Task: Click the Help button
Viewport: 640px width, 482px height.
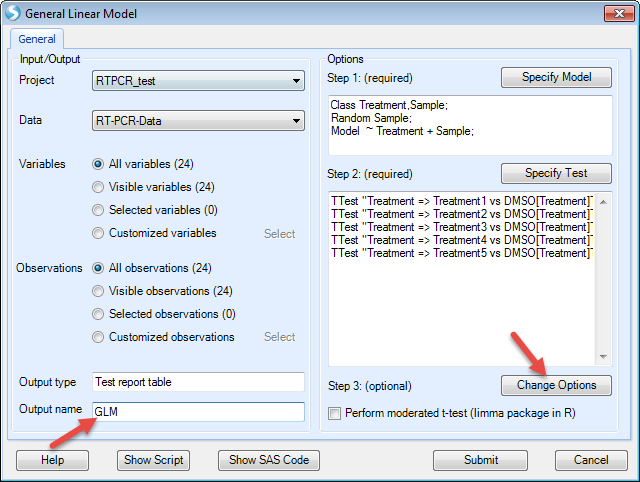Action: coord(52,460)
